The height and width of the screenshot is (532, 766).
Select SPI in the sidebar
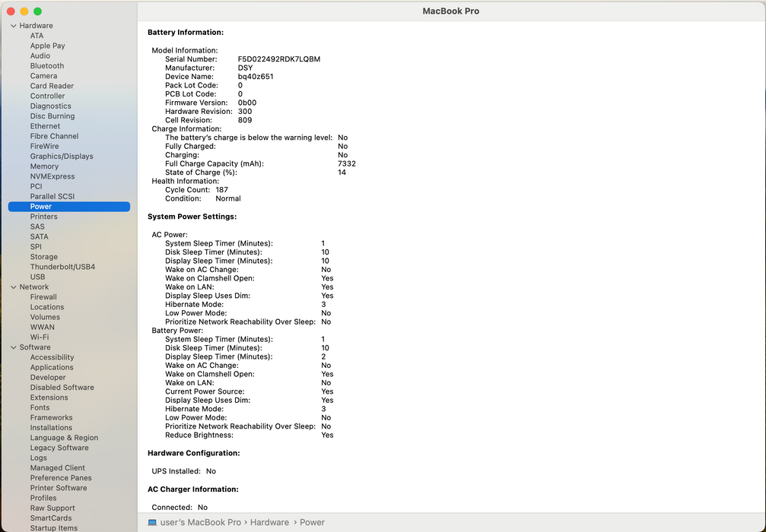[x=36, y=247]
